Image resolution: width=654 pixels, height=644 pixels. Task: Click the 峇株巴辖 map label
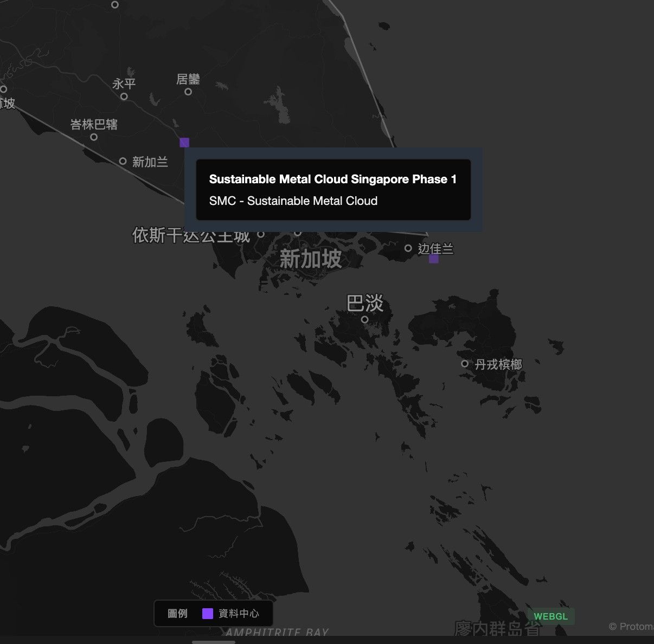click(x=94, y=125)
